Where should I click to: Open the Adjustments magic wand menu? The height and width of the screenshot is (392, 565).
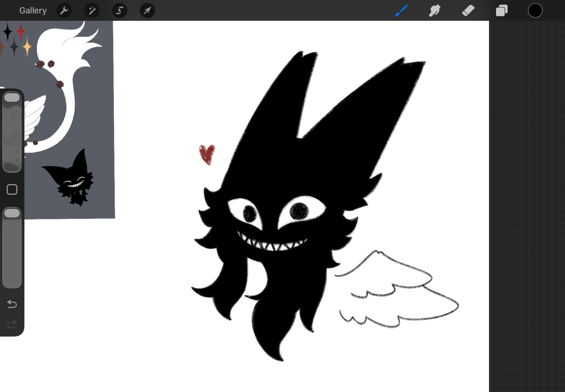[x=92, y=11]
